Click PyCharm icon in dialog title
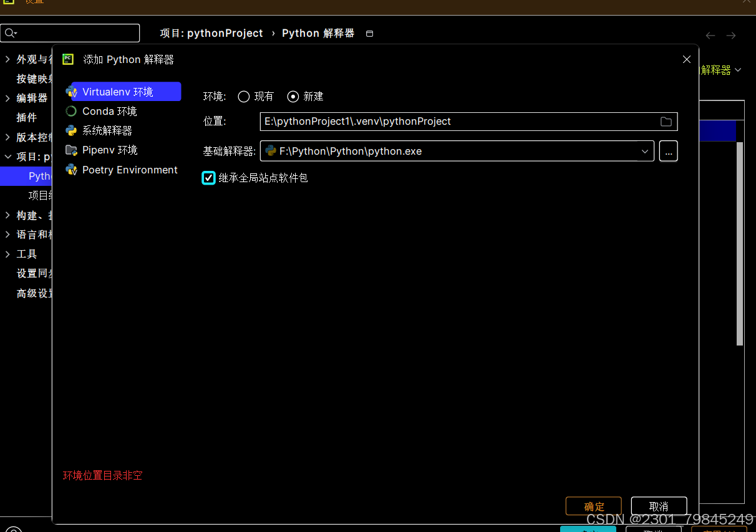 pos(68,59)
